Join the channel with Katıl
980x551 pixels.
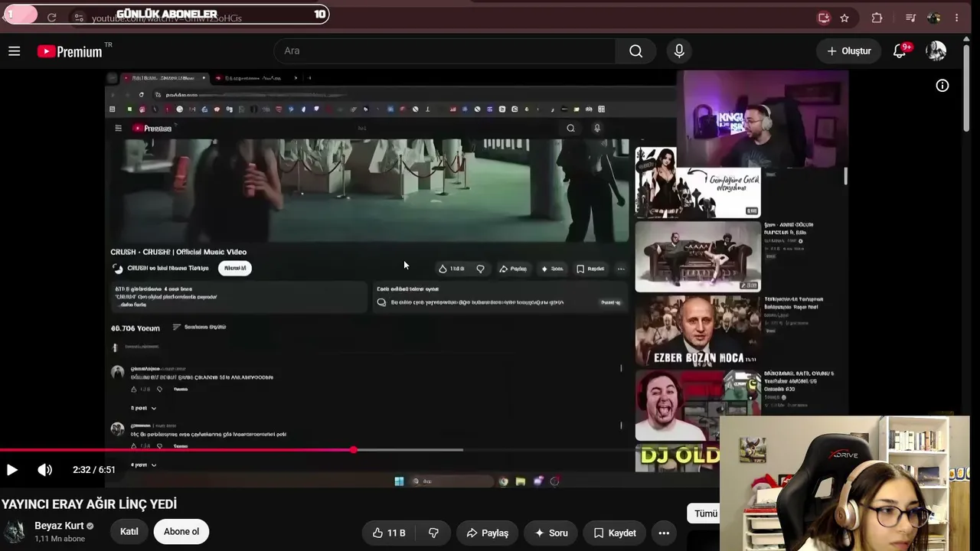[x=129, y=532]
